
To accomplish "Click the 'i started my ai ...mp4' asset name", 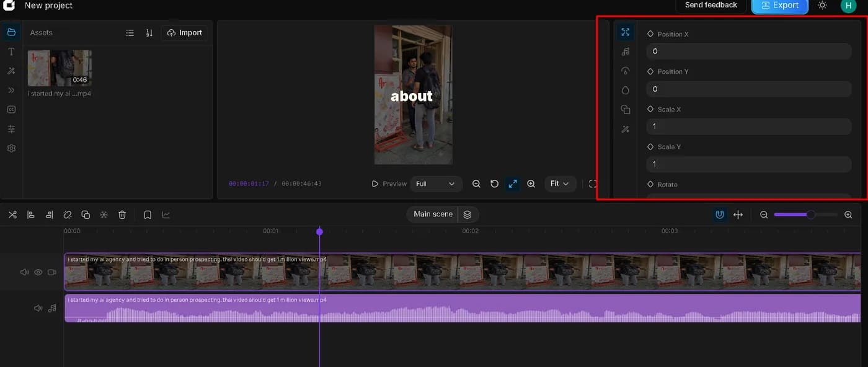I will (x=60, y=94).
